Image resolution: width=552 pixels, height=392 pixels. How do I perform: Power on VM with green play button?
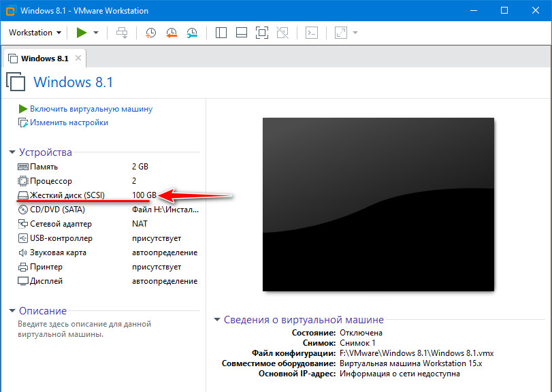[x=82, y=33]
